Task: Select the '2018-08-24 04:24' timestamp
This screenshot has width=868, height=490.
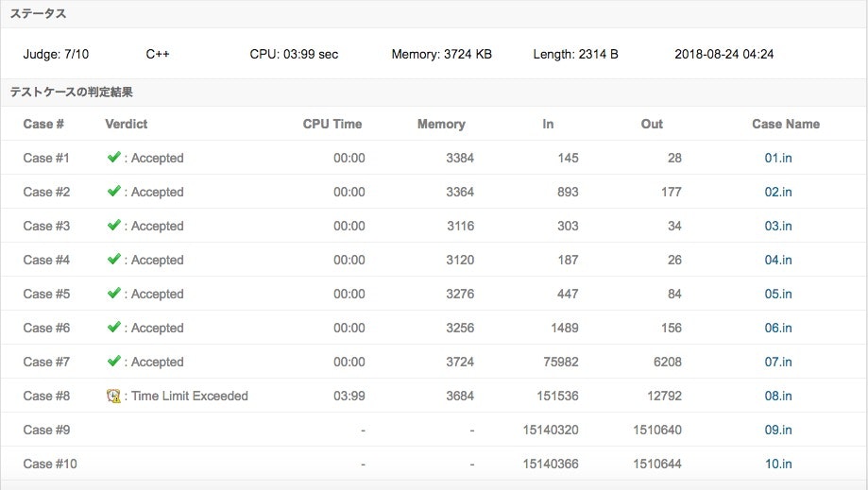Action: [724, 54]
